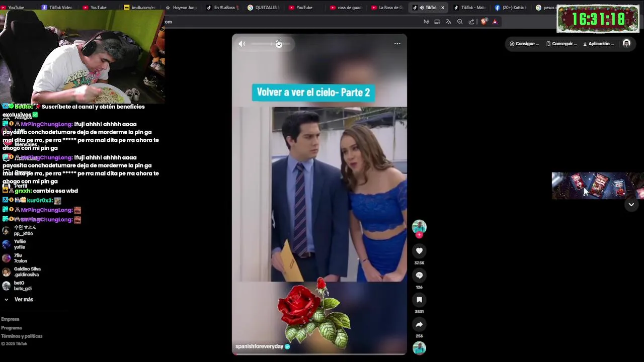644x362 pixels.
Task: Click the 16:31:18 timer overlay
Action: click(x=598, y=19)
